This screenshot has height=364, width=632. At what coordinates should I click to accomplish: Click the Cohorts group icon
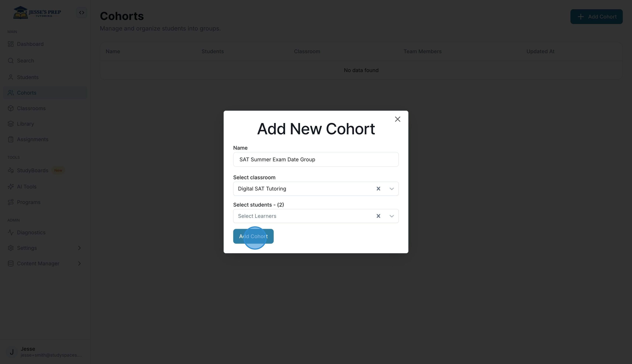11,93
